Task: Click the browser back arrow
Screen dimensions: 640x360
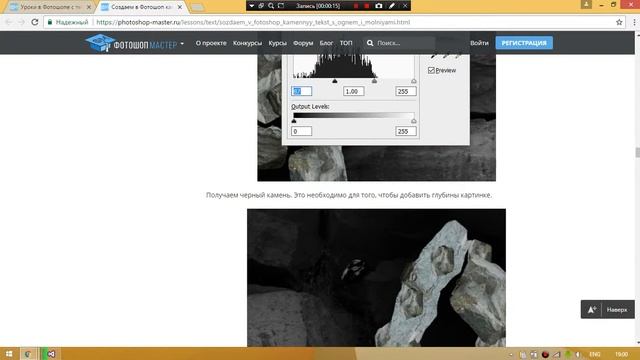Action: [x=9, y=22]
